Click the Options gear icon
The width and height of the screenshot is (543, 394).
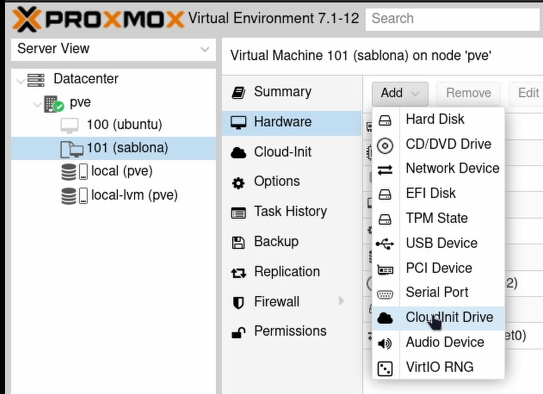[x=238, y=182]
